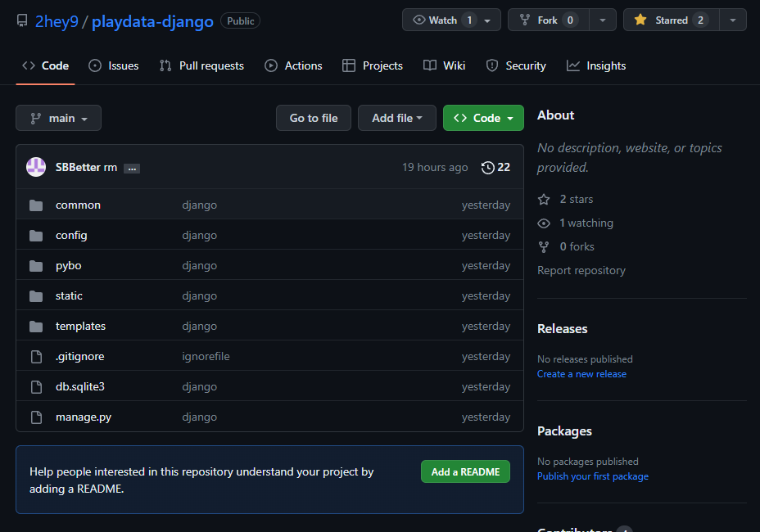Click yesterday timestamp on the pybo row

click(486, 265)
